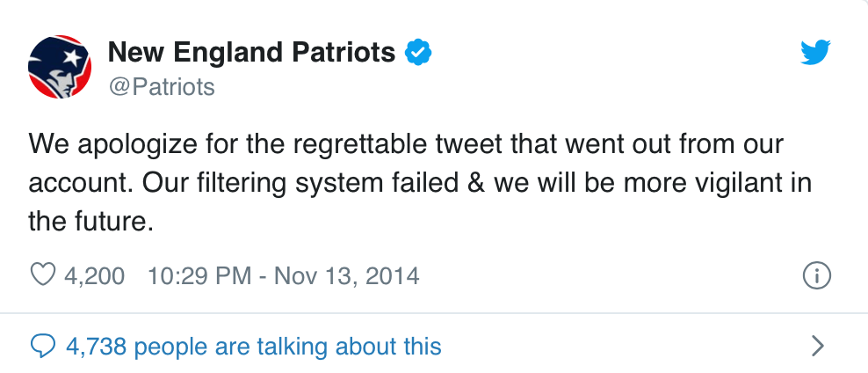
Task: Expand the conversation with the right chevron
Action: point(818,346)
